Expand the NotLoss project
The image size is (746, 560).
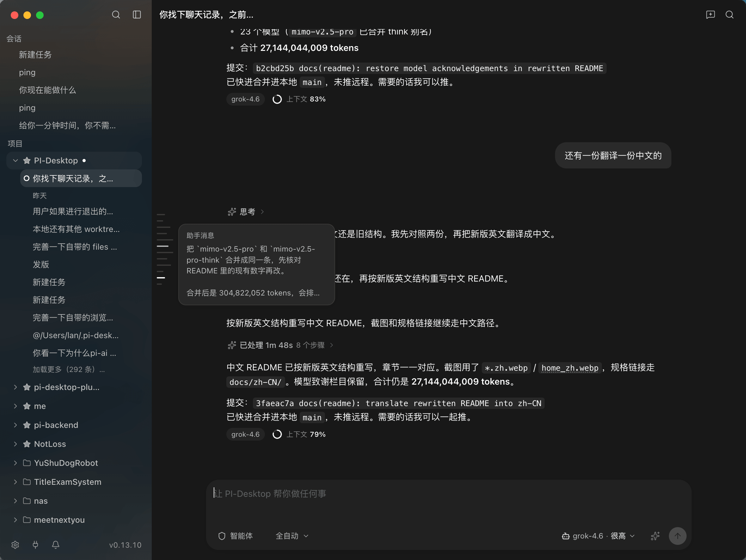[15, 444]
